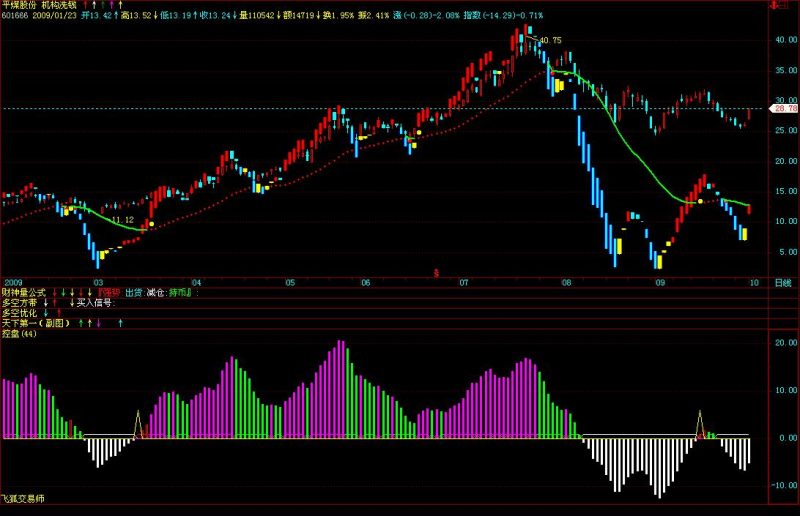
Task: Click the turnover amount 额14719
Action: (299, 15)
